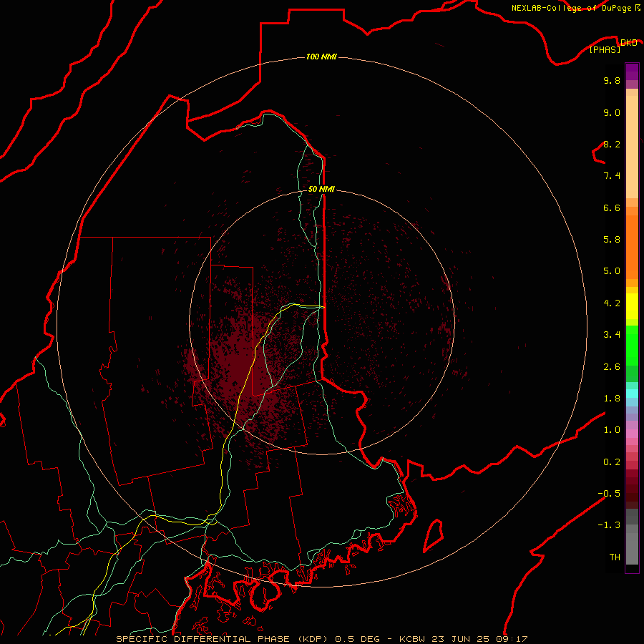The image size is (644, 644).
Task: Click the 6.6 scale value
Action: click(612, 208)
